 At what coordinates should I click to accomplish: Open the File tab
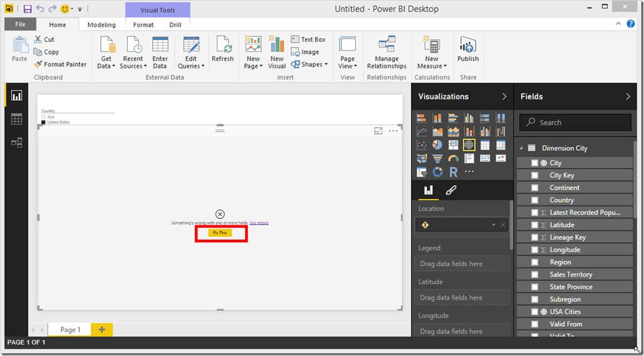click(20, 24)
